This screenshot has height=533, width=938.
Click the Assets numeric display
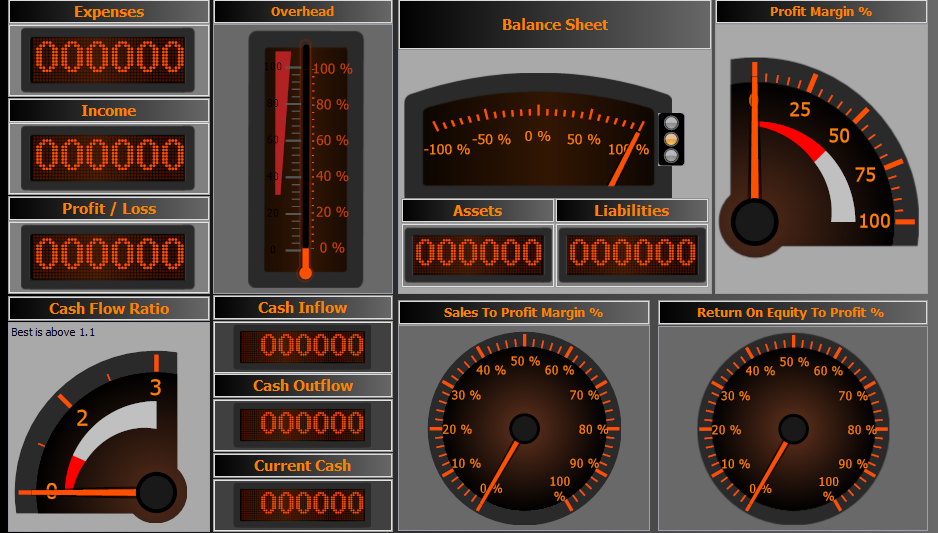tap(478, 254)
